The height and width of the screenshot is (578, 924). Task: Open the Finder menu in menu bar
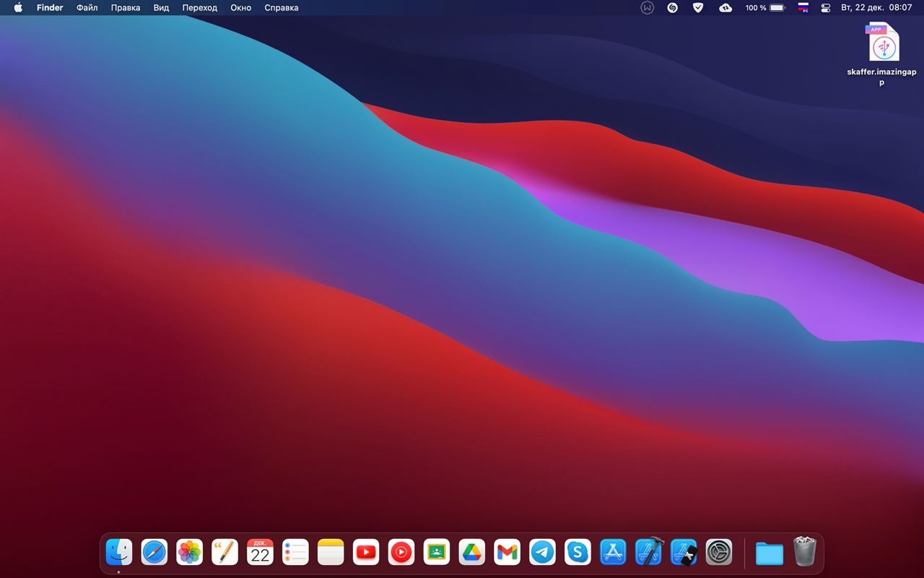tap(50, 8)
